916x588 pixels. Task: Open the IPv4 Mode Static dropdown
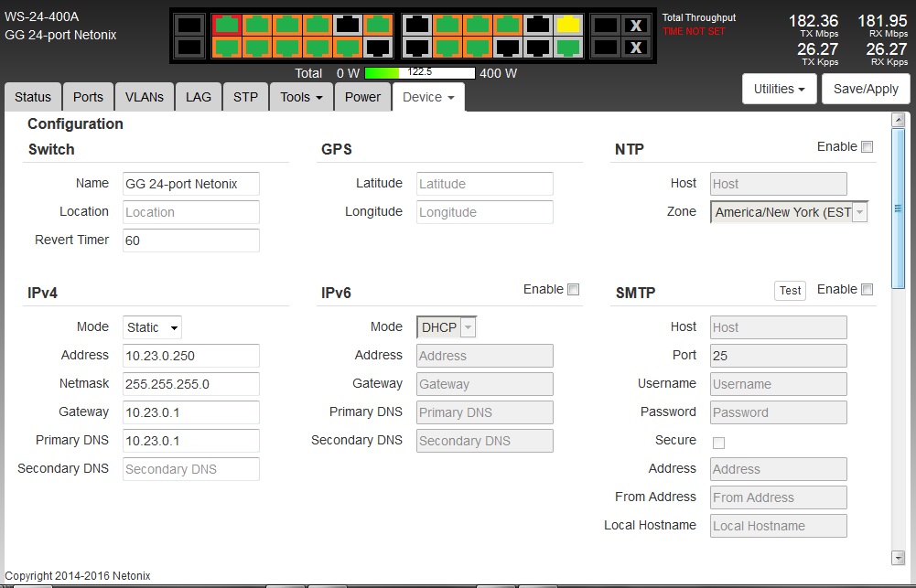(152, 327)
